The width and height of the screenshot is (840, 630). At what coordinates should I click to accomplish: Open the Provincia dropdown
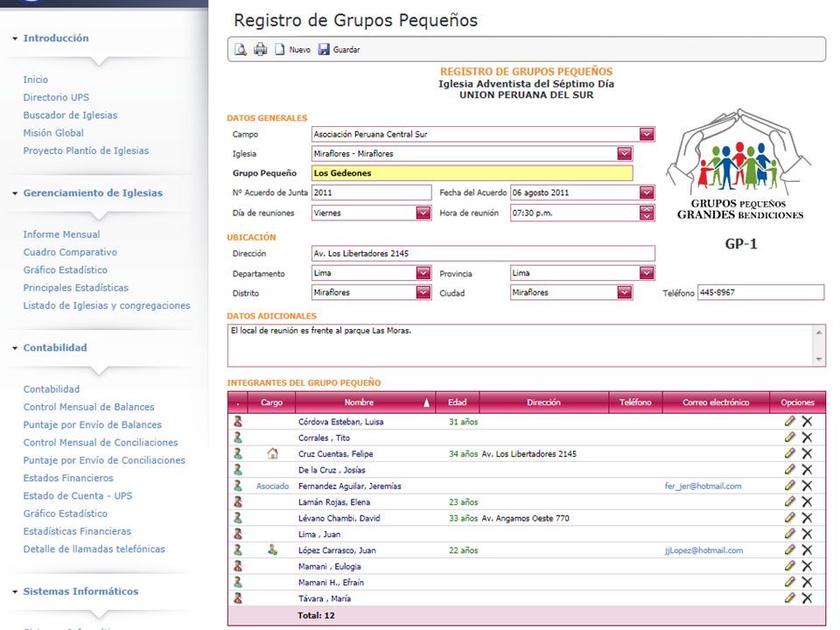(x=647, y=273)
